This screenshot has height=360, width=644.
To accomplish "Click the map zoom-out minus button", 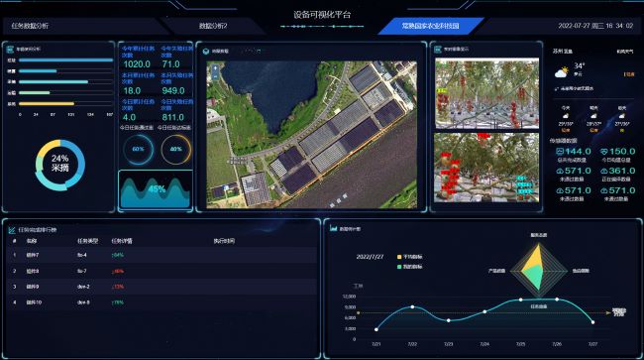I will pyautogui.click(x=215, y=76).
